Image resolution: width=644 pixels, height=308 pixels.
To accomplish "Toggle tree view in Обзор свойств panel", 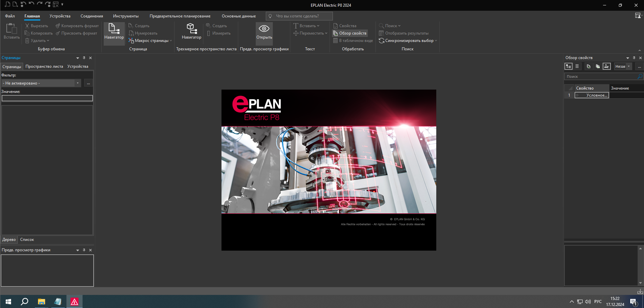I will pos(569,66).
